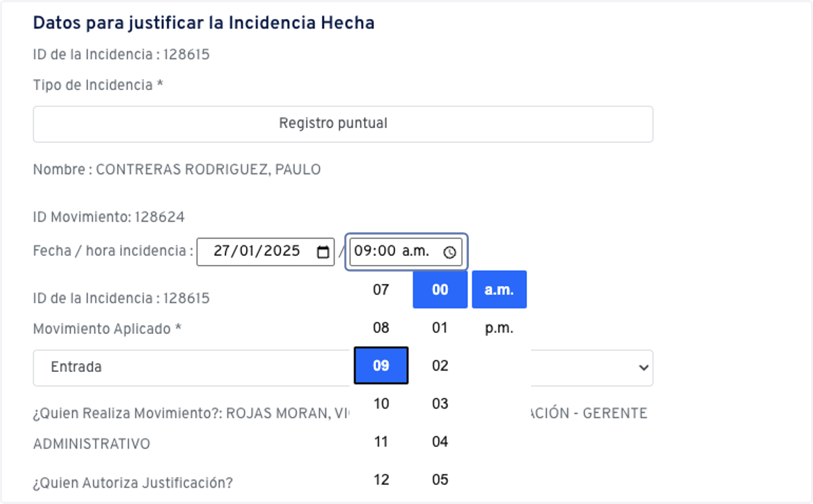Choose hour 11 in time picker
The width and height of the screenshot is (813, 504).
pyautogui.click(x=381, y=442)
